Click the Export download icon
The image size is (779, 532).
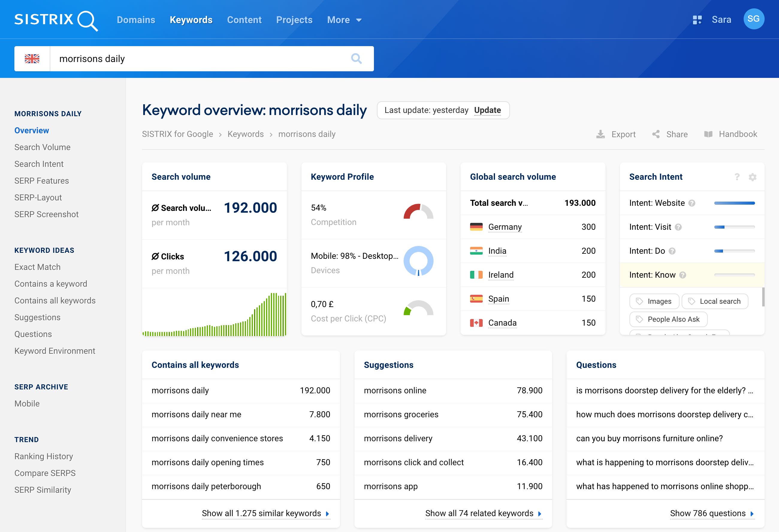click(x=600, y=134)
